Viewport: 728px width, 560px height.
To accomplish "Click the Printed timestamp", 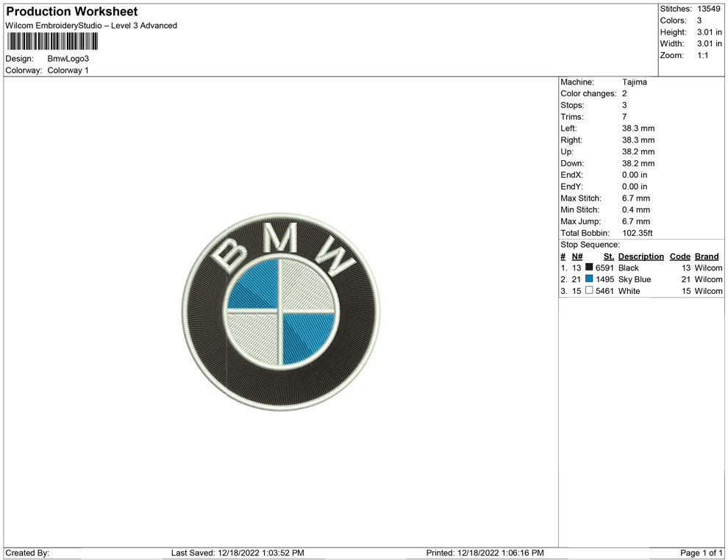I will (x=485, y=553).
